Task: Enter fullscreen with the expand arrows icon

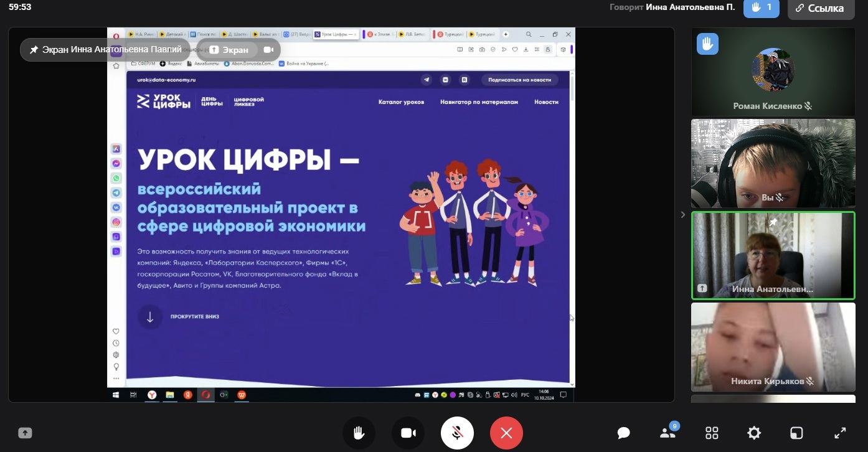Action: (x=840, y=433)
